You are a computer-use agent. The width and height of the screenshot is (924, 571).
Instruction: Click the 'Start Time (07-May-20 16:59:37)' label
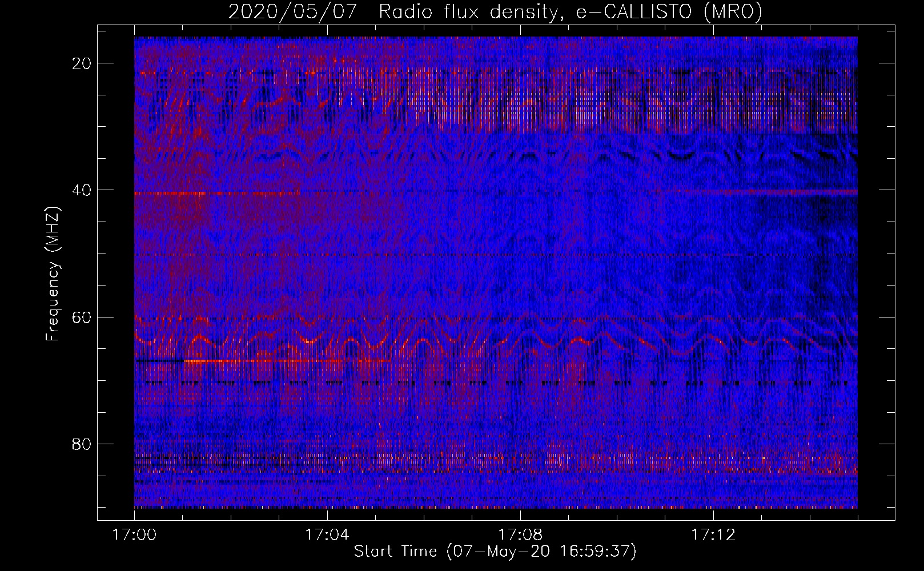click(495, 552)
